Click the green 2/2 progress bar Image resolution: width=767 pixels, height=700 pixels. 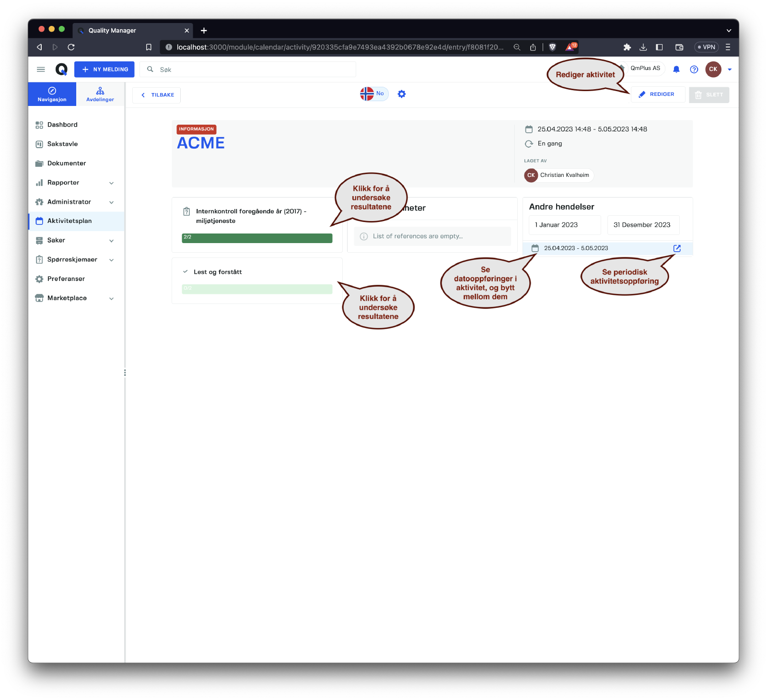(257, 238)
